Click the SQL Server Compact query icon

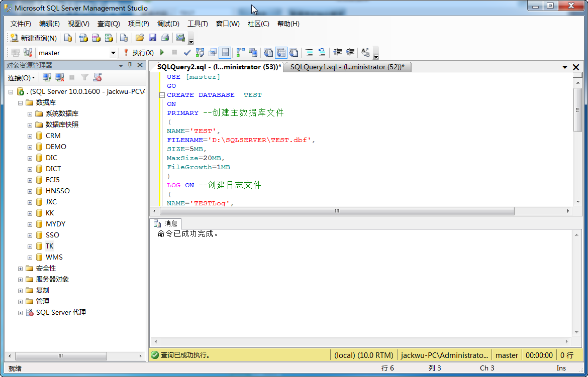(124, 38)
